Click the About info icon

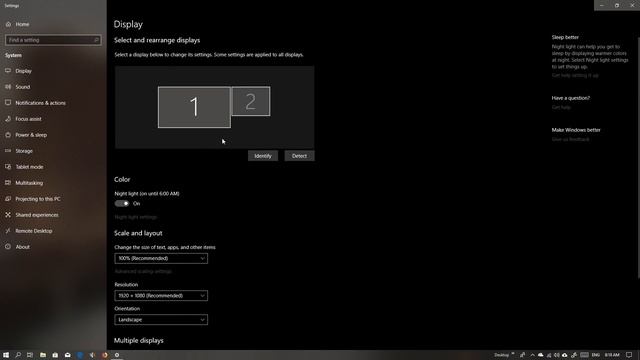pyautogui.click(x=8, y=247)
